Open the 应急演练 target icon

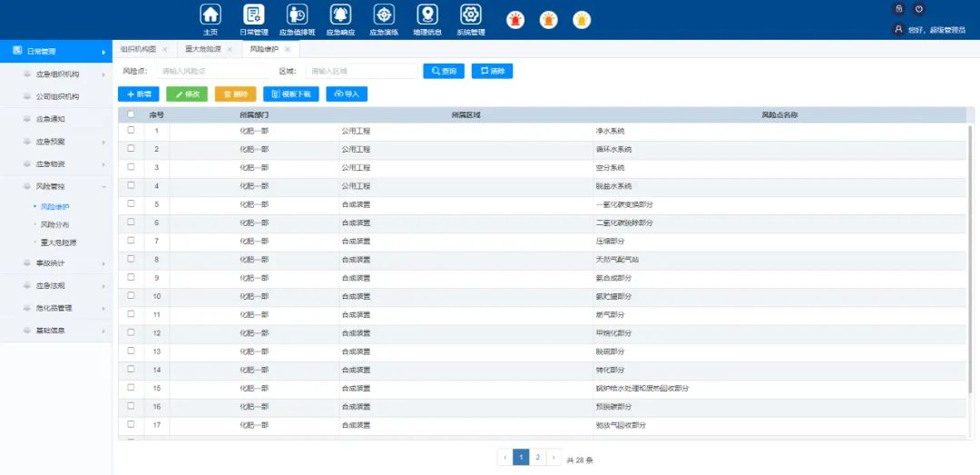[384, 15]
